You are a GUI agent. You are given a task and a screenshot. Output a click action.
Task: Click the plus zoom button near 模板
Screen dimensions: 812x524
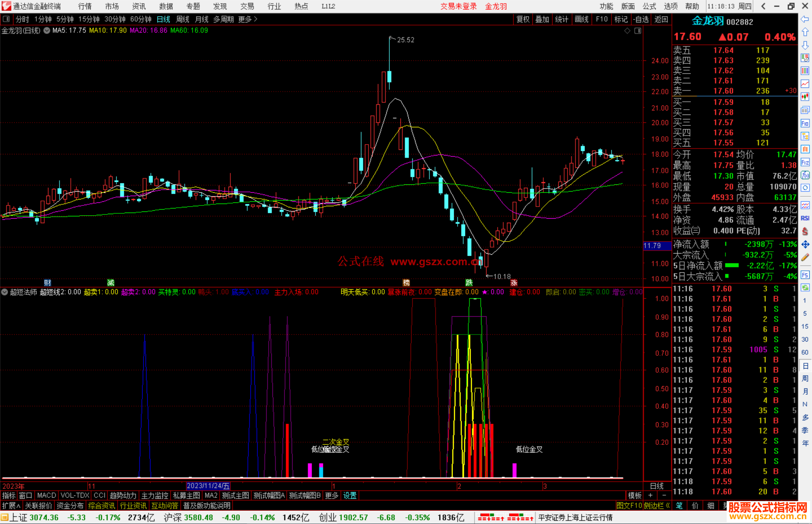click(650, 495)
